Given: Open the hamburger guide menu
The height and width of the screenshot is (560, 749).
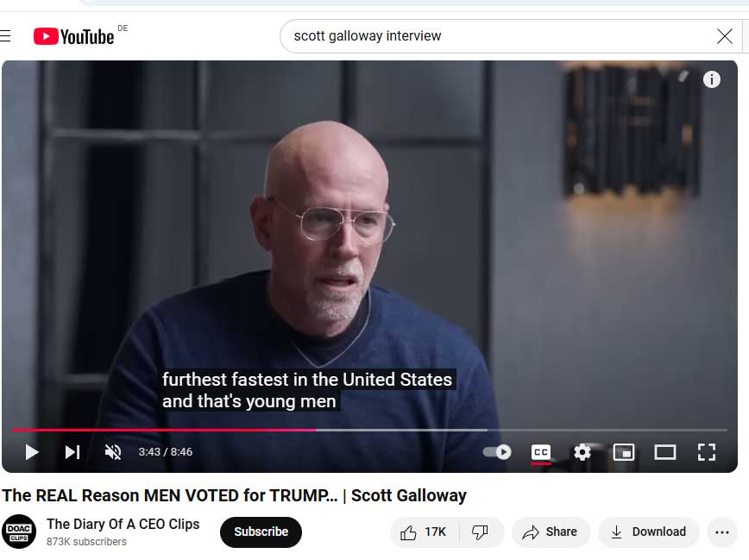Looking at the screenshot, I should point(5,36).
